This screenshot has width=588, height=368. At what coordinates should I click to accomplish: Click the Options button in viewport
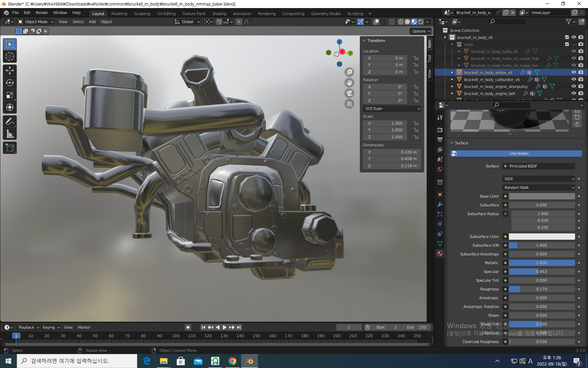(x=421, y=31)
